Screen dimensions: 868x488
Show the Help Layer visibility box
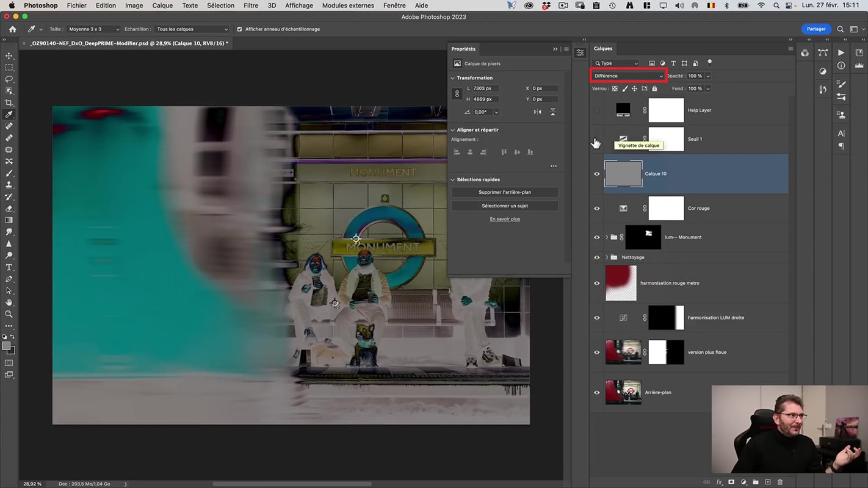(597, 110)
